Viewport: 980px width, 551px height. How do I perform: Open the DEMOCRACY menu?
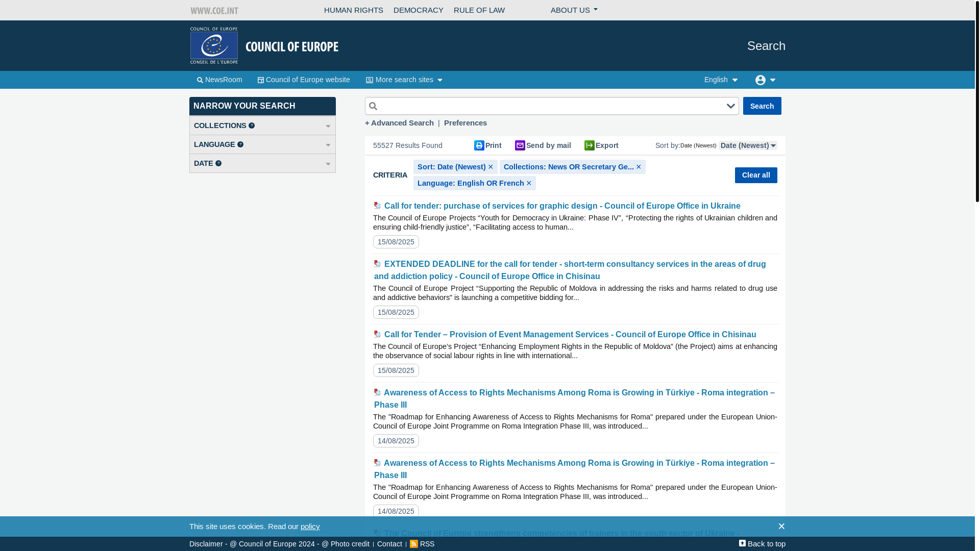[x=418, y=10]
